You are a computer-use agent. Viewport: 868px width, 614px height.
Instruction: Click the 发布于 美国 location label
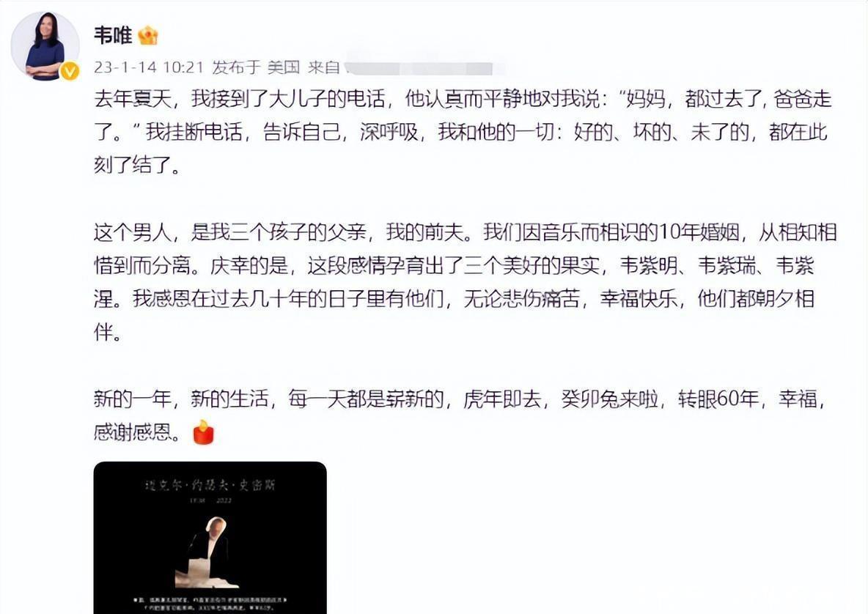256,67
